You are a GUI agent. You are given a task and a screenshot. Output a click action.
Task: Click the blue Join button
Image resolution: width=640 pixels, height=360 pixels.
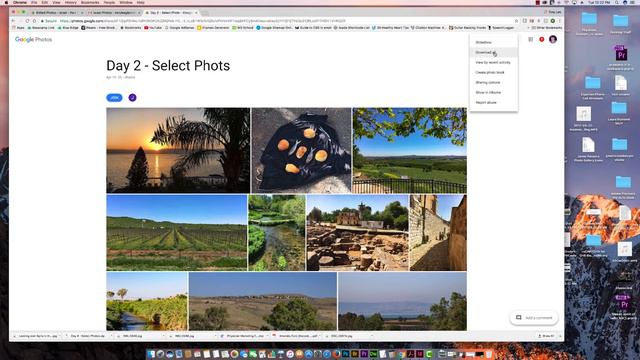114,98
